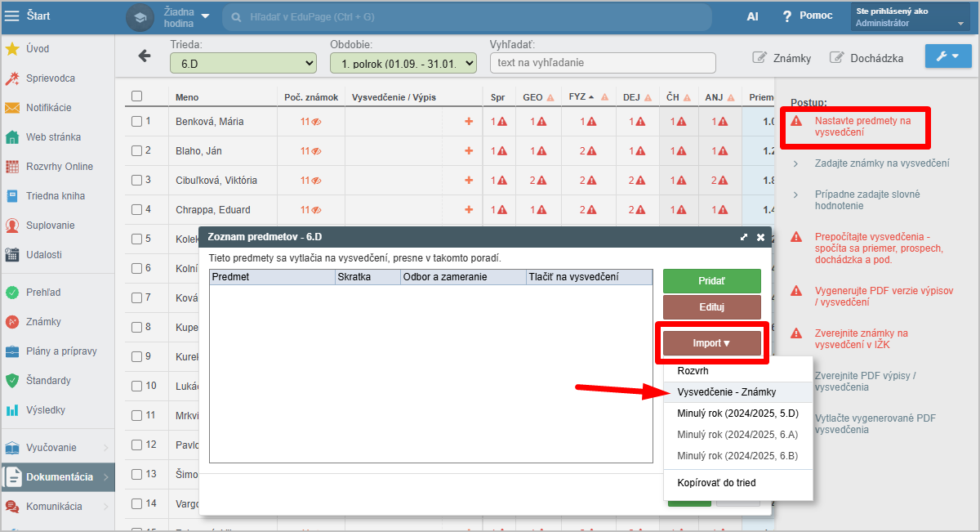Choose Kopírovať do tried menu item

pos(716,483)
